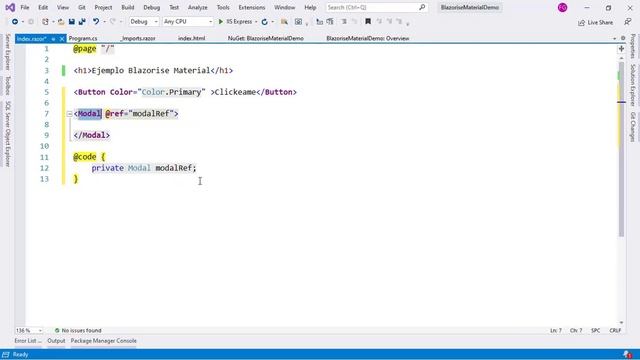Open the Edit menu

tap(43, 7)
